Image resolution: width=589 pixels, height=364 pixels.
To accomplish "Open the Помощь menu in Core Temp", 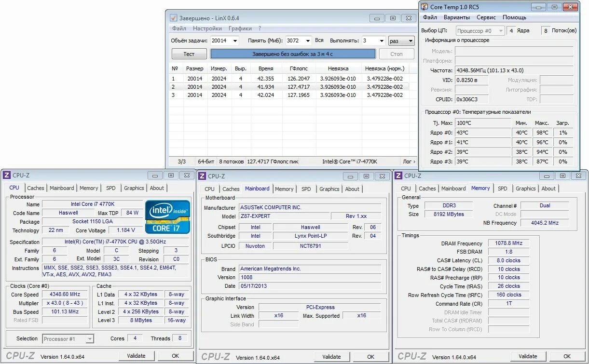I will click(x=515, y=17).
